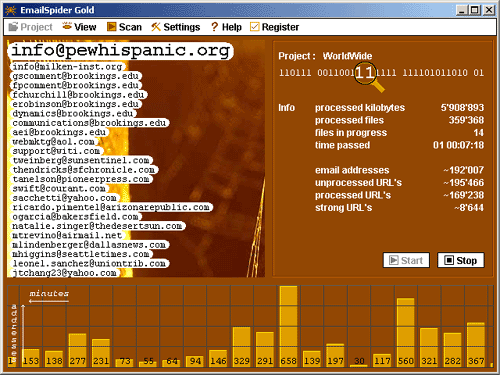
Task: Click the chart bar labeled 277
Action: point(77,350)
